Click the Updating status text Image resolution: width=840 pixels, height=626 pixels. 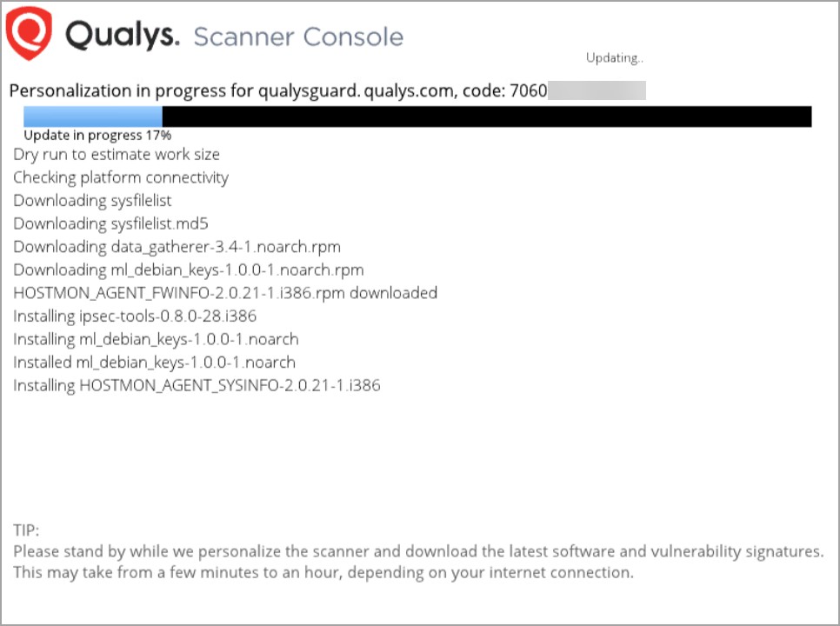[614, 58]
